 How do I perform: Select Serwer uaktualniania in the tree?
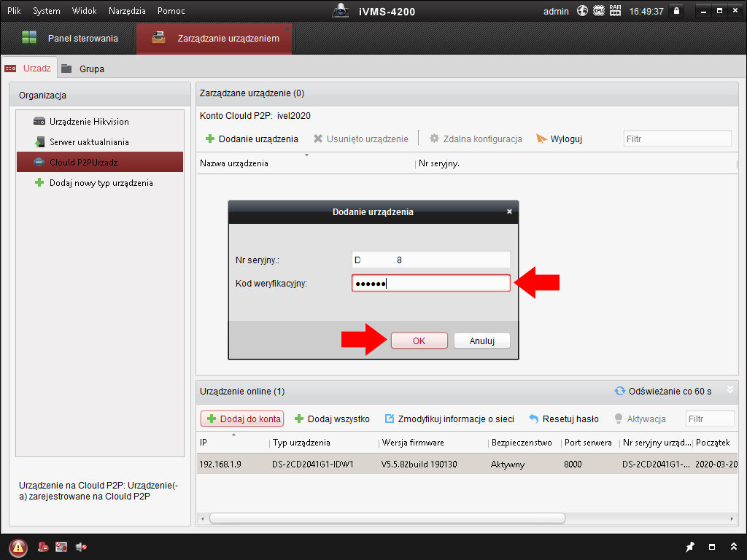coord(89,141)
